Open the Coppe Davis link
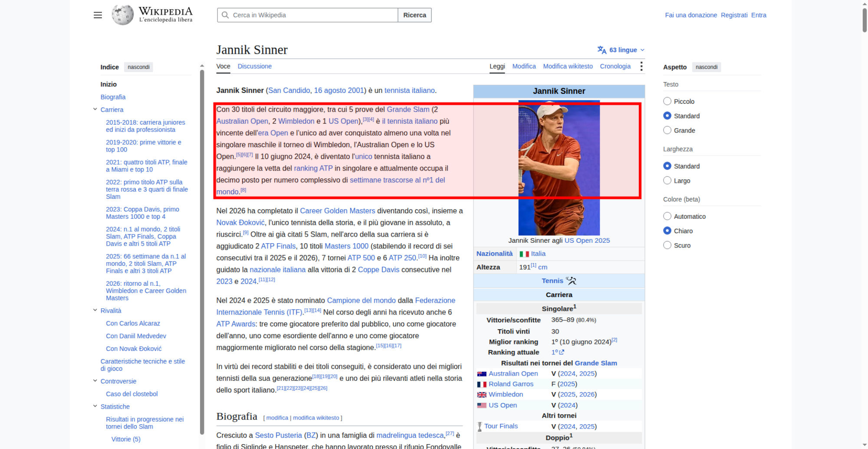 [378, 270]
